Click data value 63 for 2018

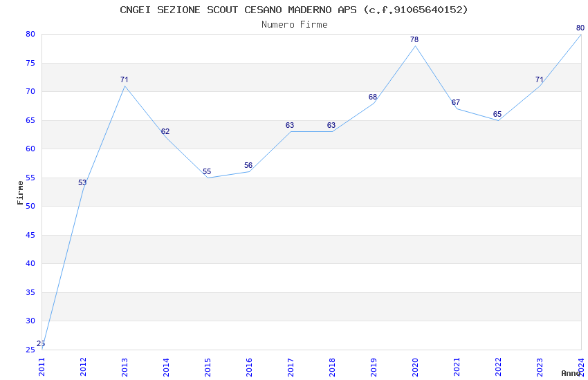[x=331, y=125]
